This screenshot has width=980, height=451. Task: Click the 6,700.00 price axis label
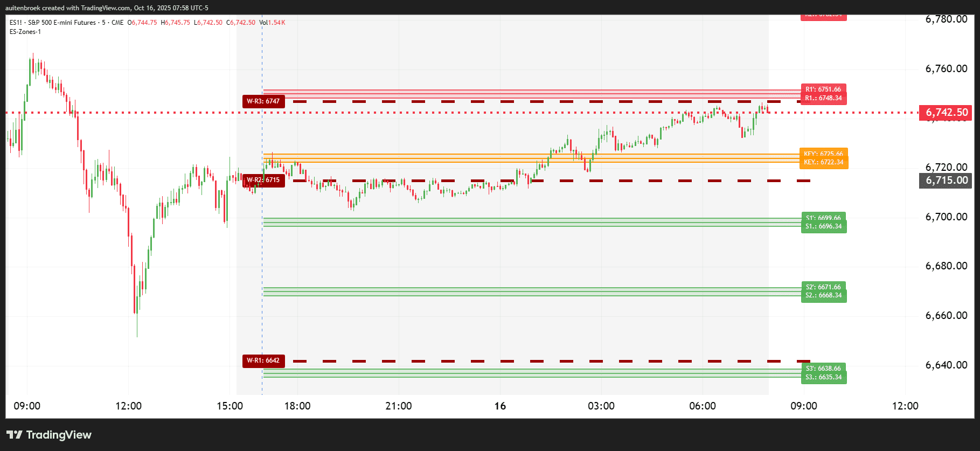click(x=947, y=217)
